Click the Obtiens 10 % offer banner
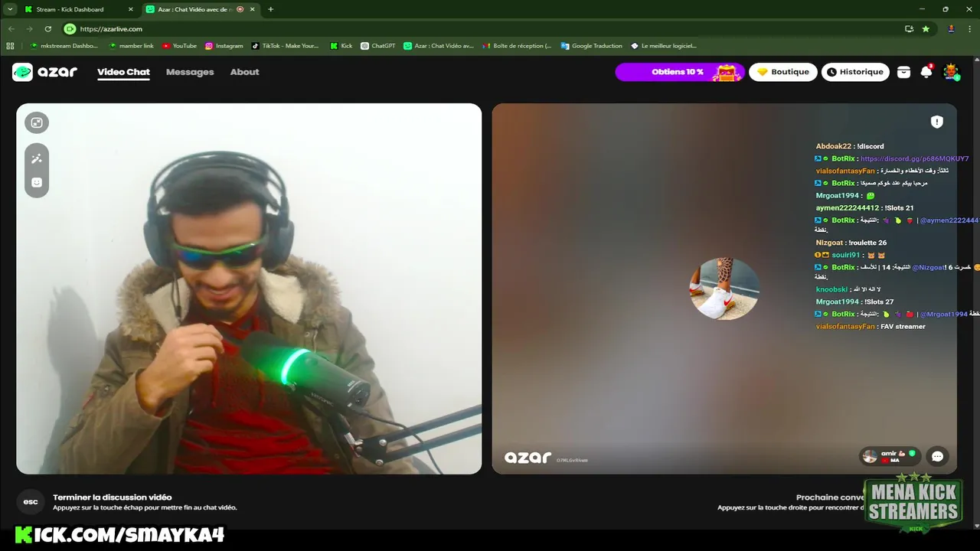 point(679,72)
